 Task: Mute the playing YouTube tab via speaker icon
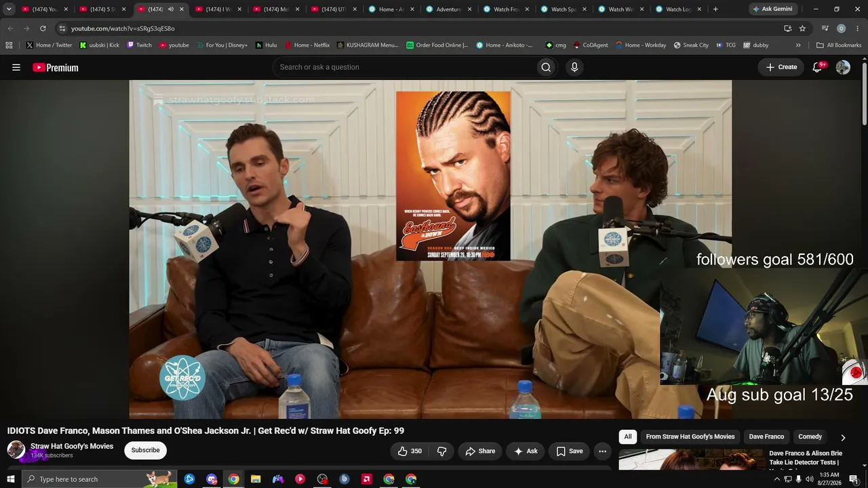(171, 9)
